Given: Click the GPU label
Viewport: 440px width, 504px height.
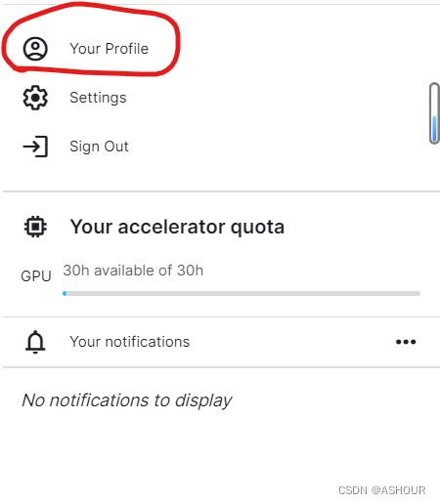Looking at the screenshot, I should 36,276.
